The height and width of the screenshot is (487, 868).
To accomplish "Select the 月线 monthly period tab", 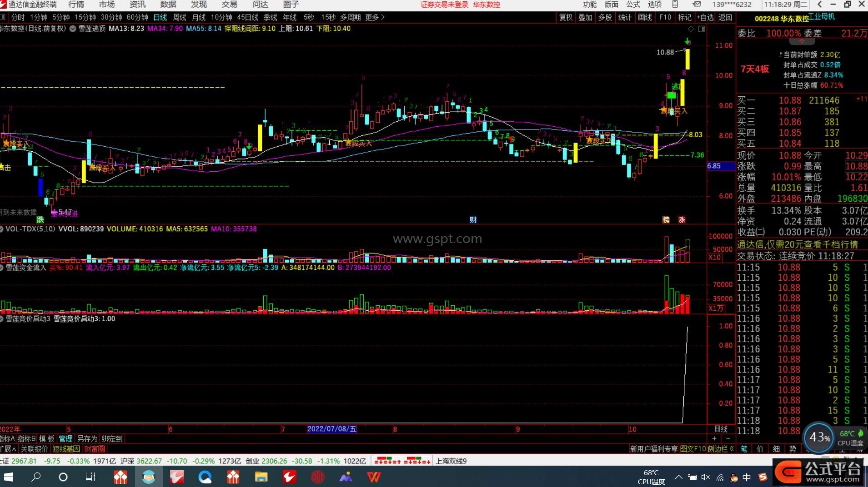I will click(199, 17).
